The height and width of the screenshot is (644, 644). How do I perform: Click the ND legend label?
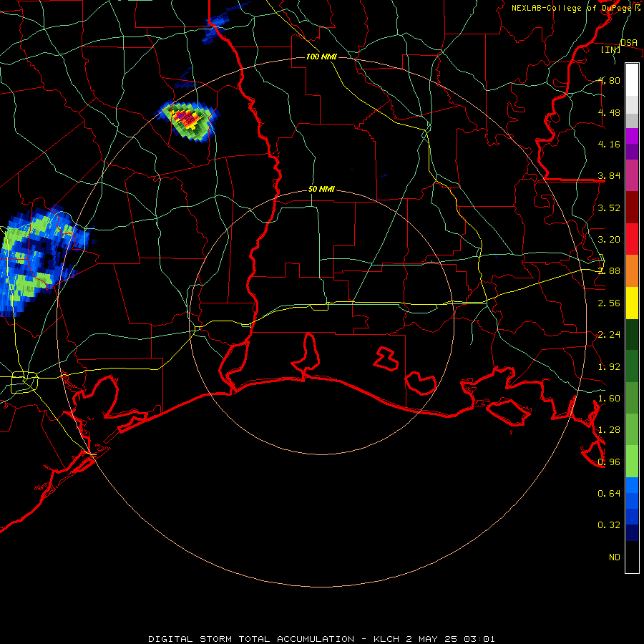[615, 557]
